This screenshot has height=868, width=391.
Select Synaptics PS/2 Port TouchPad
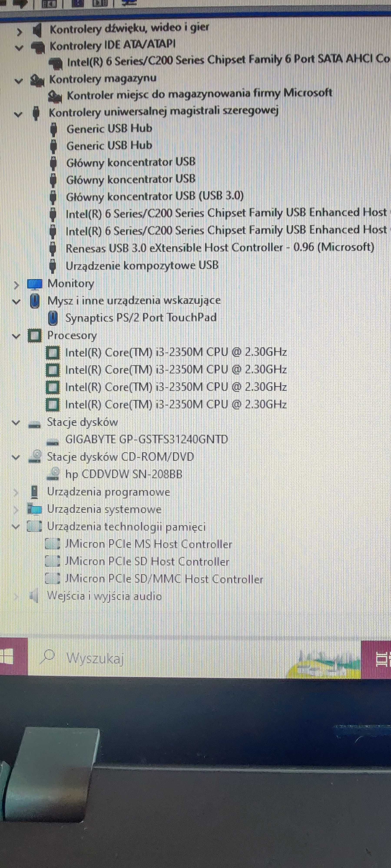point(141,318)
